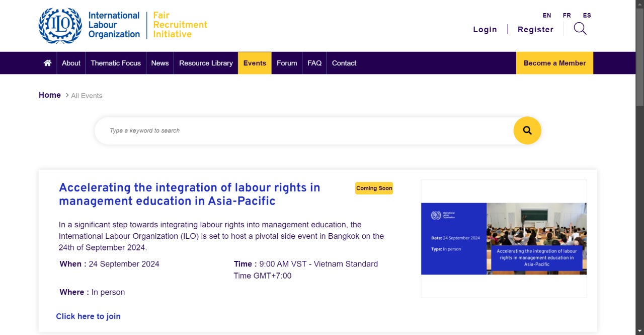
Task: Click the event banner thumbnail
Action: 504,239
